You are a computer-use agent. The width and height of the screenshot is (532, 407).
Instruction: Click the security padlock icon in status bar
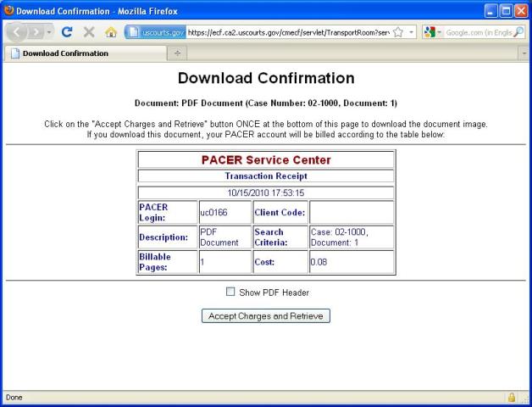pyautogui.click(x=512, y=397)
